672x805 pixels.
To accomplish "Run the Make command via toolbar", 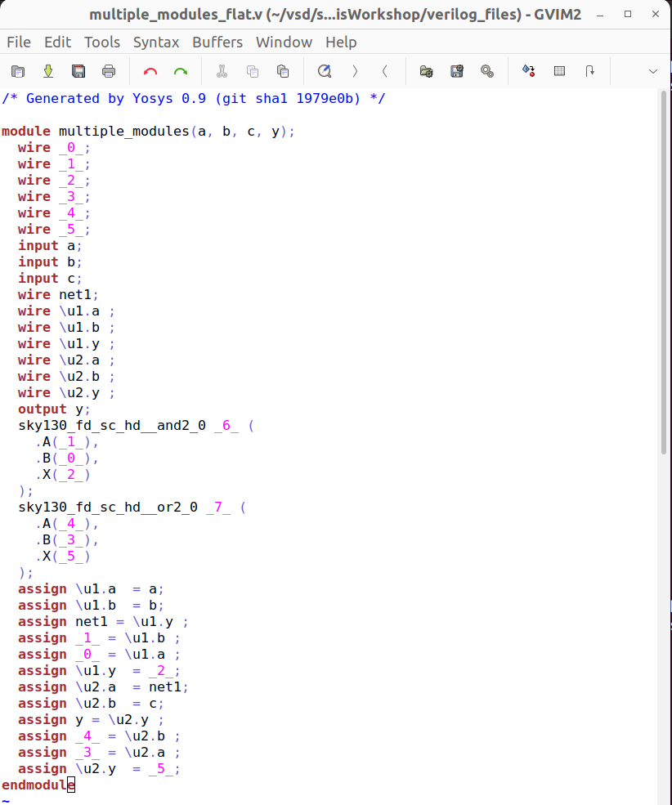I will coord(528,71).
